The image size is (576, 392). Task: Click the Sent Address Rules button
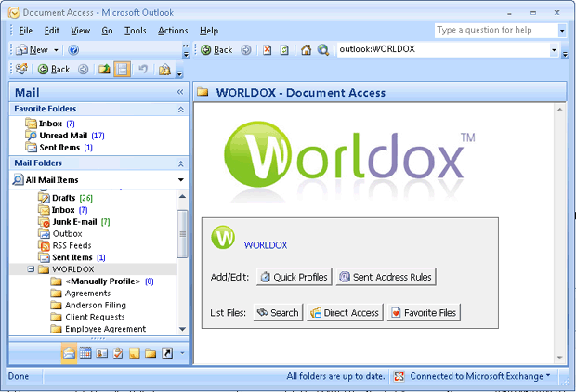click(x=386, y=277)
